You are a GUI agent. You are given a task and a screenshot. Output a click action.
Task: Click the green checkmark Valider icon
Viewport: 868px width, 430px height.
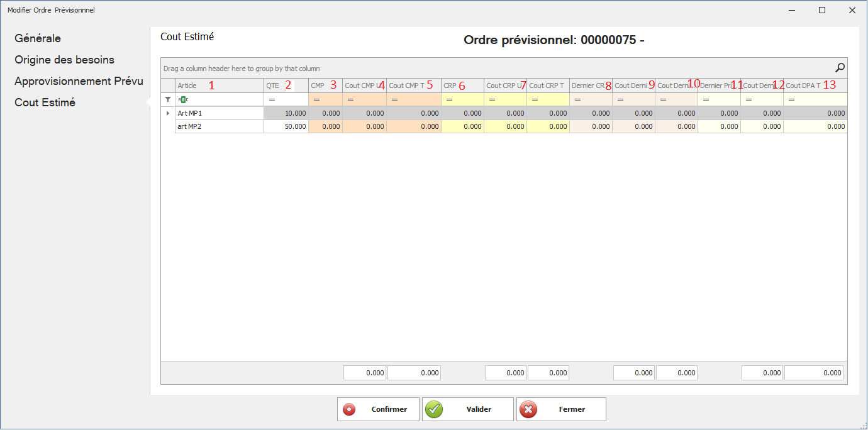pos(434,409)
